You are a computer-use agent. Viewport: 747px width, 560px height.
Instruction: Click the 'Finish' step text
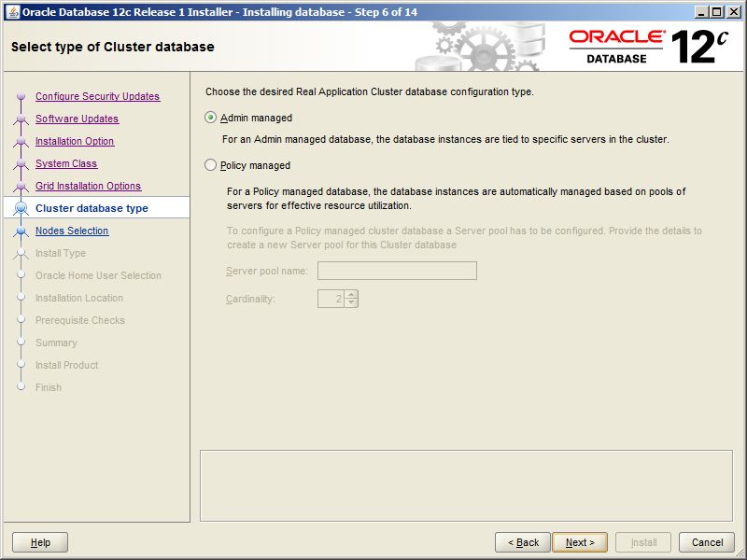click(49, 387)
